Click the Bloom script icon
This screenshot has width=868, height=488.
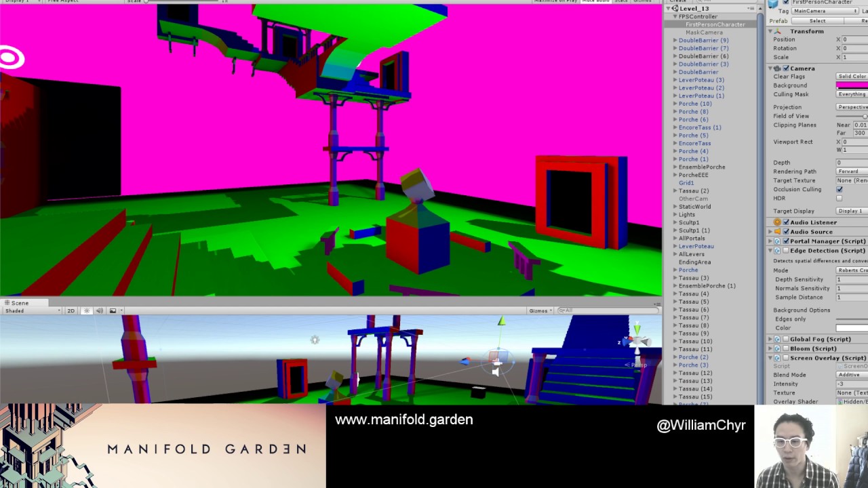pos(777,348)
